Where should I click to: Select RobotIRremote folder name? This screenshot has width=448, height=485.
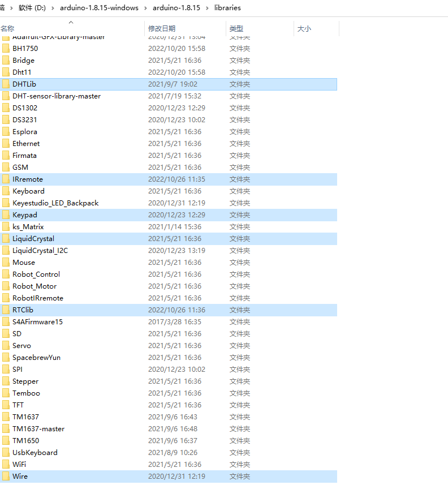click(38, 298)
